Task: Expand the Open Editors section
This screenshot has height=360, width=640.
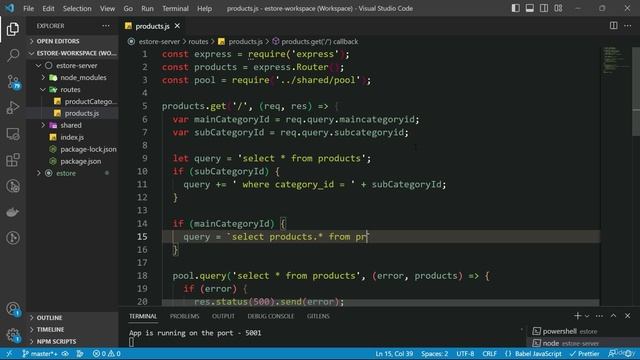Action: (73, 41)
